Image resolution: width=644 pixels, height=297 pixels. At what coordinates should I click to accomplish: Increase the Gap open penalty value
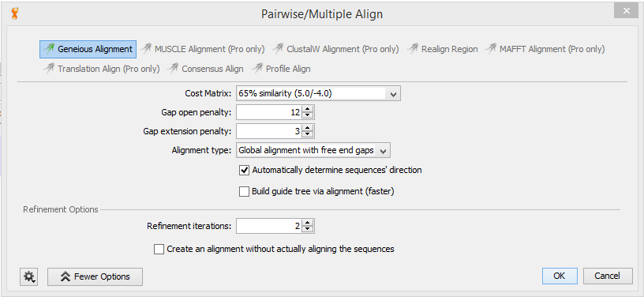pyautogui.click(x=308, y=109)
